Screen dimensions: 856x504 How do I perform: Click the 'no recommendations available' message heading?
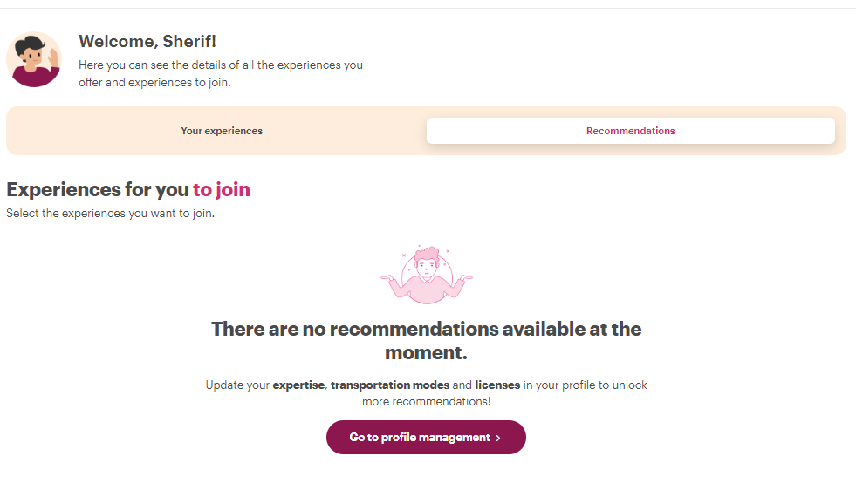pyautogui.click(x=427, y=341)
